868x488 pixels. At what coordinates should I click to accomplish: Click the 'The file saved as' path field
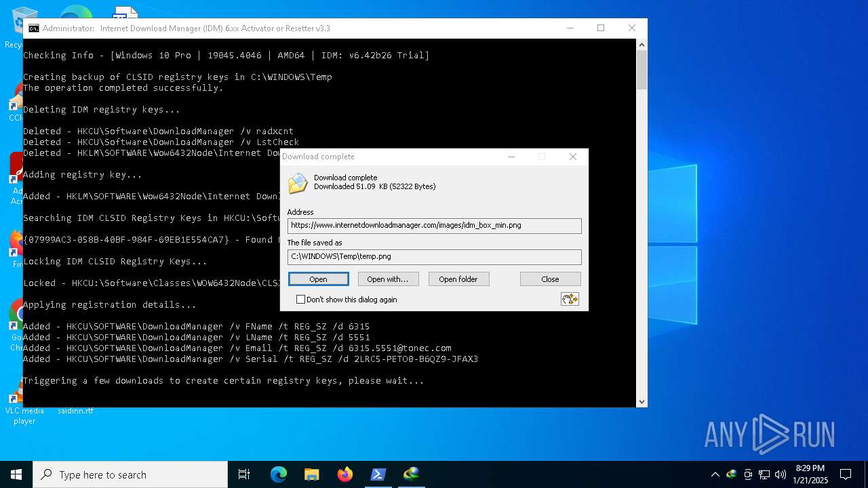coord(434,257)
